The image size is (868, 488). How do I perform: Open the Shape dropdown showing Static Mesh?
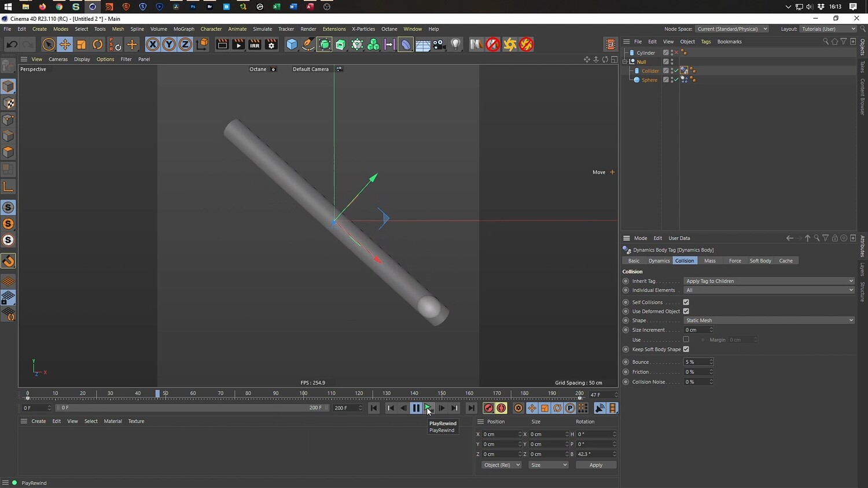(x=768, y=320)
